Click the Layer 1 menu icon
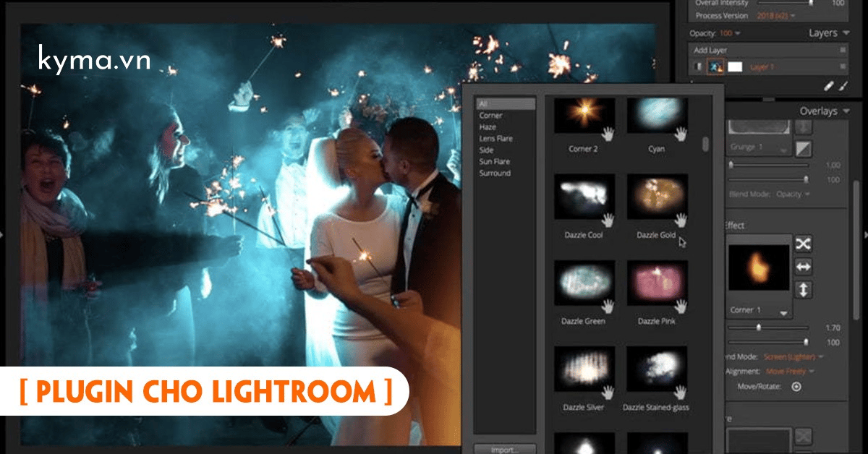 [x=843, y=67]
